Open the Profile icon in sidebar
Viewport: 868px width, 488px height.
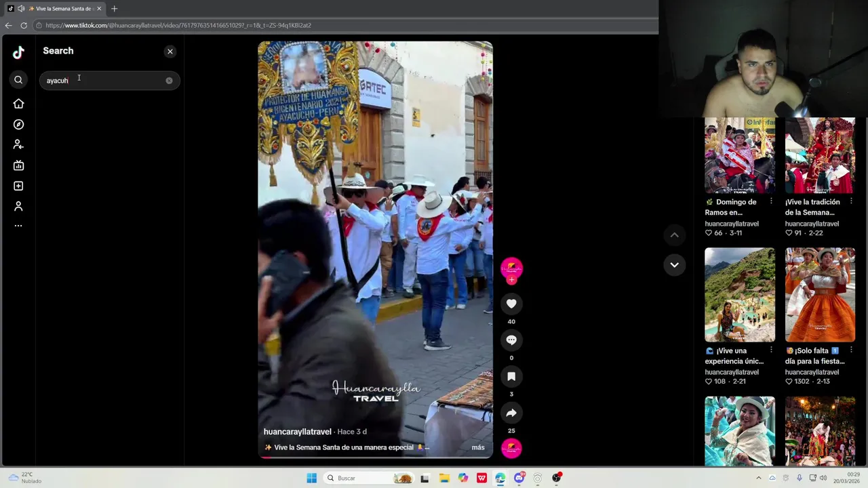coord(18,206)
